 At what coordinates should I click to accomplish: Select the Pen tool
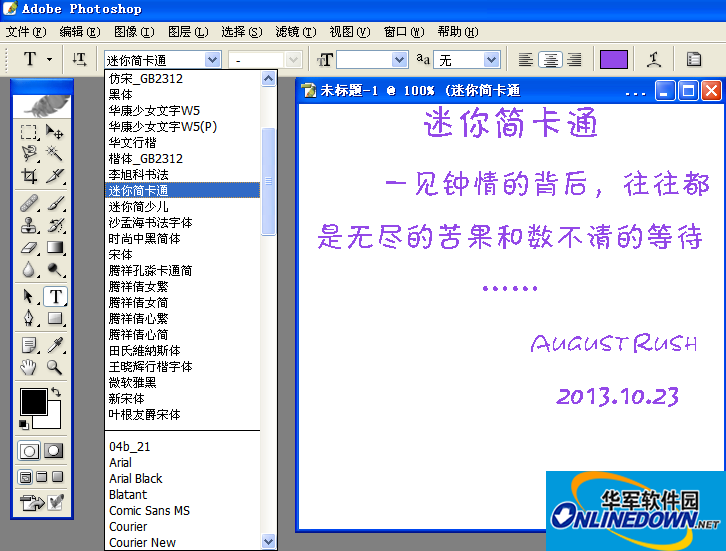(29, 318)
